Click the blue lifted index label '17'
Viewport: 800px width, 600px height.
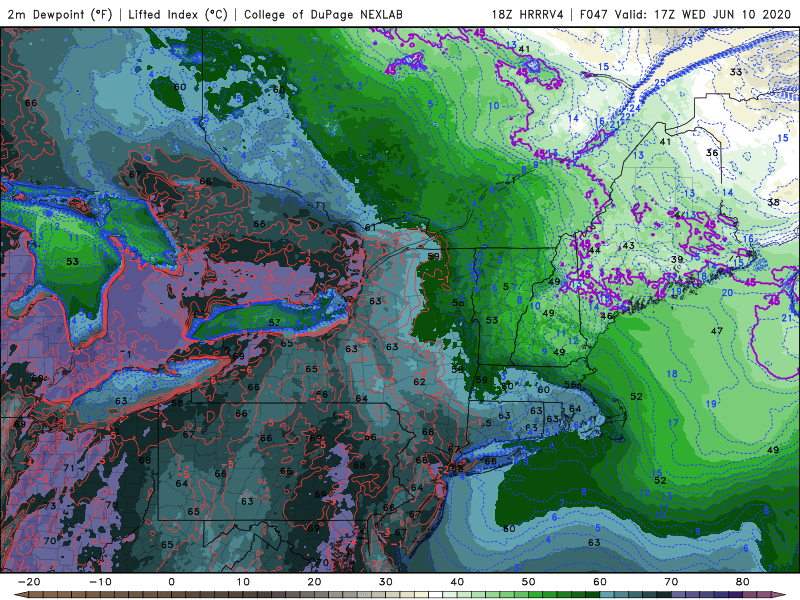(x=673, y=423)
